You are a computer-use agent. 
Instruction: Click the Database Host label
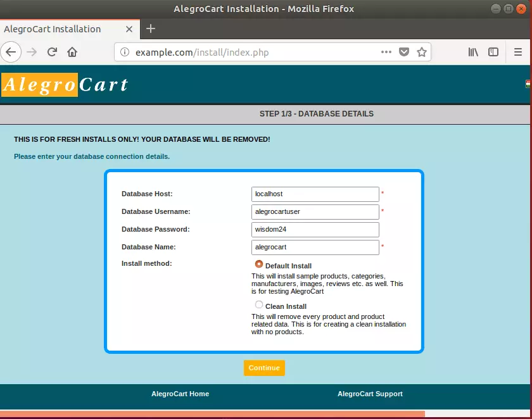(147, 194)
